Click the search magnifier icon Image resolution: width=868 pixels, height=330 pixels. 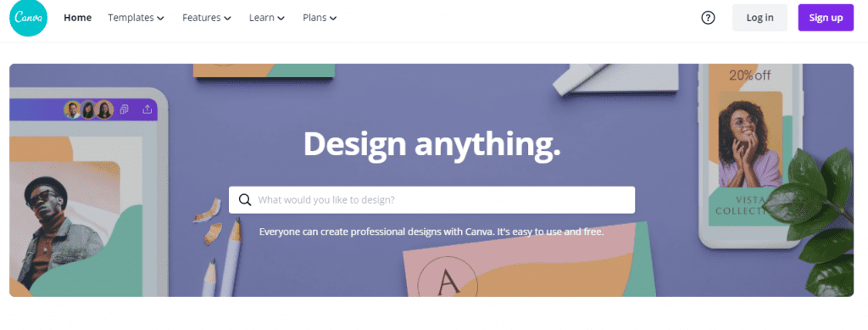coord(245,200)
